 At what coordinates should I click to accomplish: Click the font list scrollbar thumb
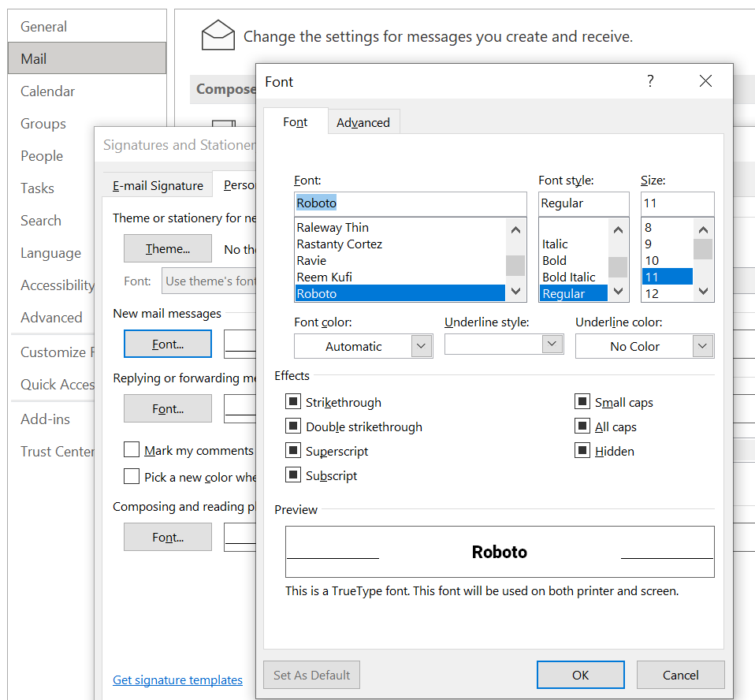pyautogui.click(x=515, y=266)
